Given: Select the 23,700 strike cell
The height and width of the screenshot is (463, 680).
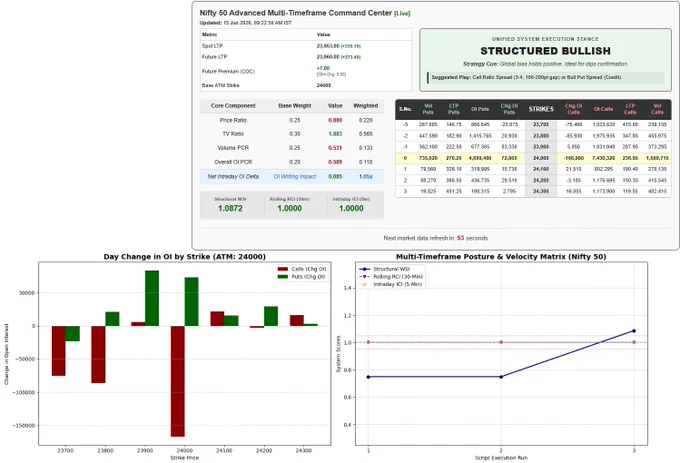Looking at the screenshot, I should pos(541,124).
